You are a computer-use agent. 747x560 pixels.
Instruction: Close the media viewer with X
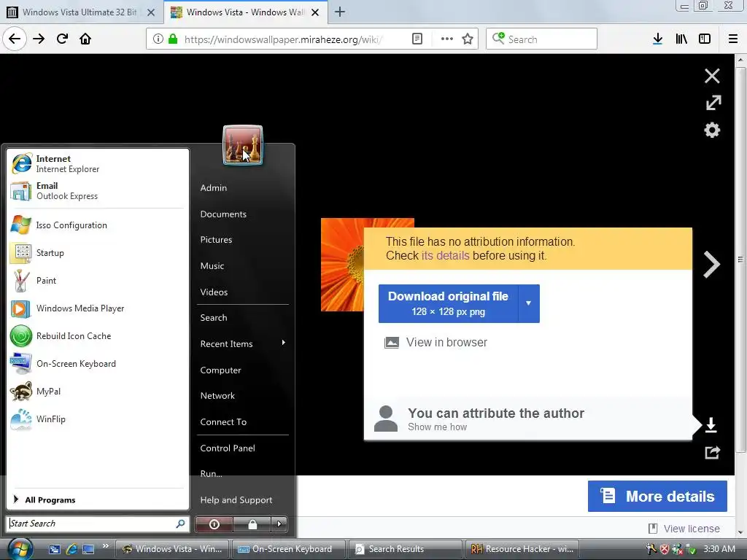click(x=712, y=76)
